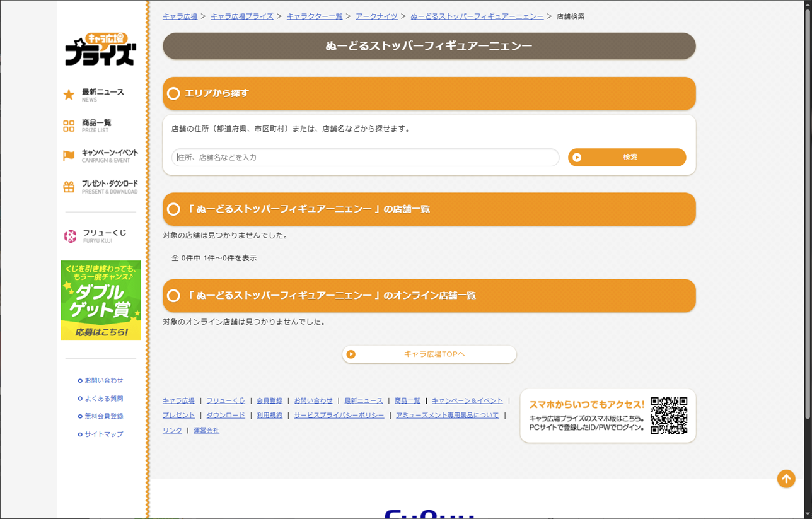Open フリューくじ in the sidebar
The width and height of the screenshot is (812, 519).
105,236
